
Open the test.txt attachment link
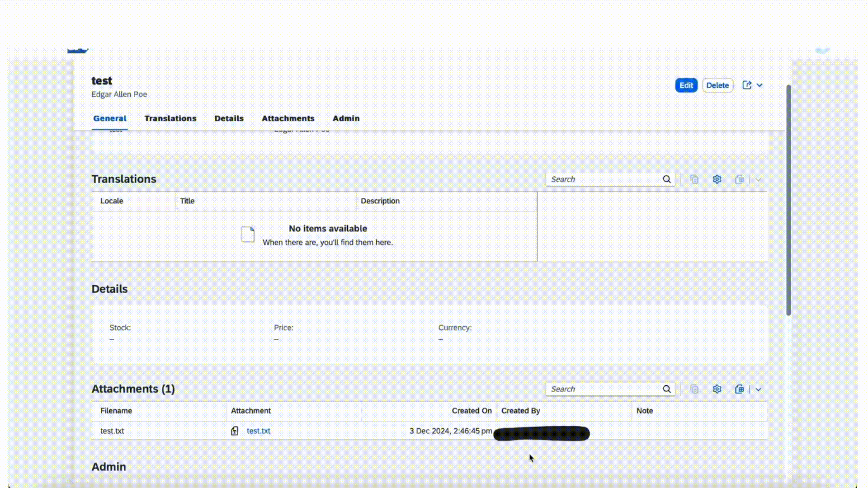pos(259,431)
